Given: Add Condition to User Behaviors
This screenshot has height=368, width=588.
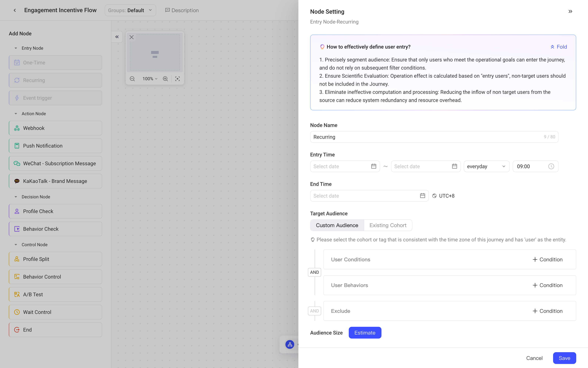Looking at the screenshot, I should point(547,285).
